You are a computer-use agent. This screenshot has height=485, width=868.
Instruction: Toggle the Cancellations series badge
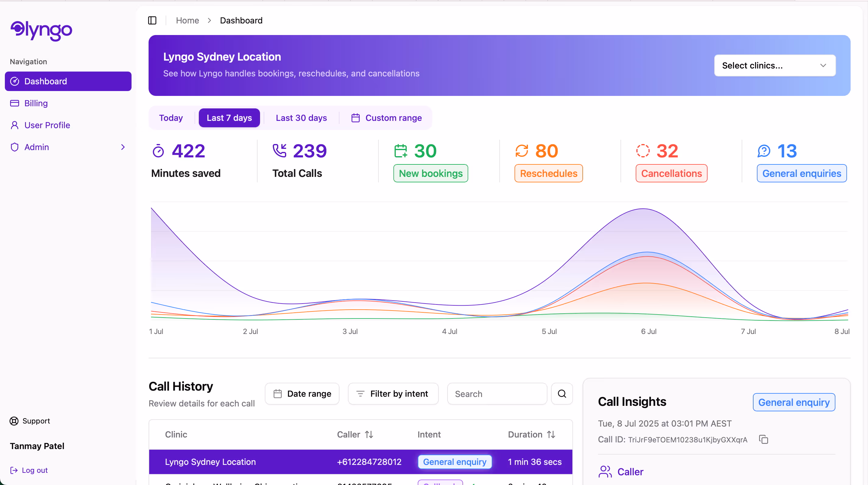coord(671,173)
